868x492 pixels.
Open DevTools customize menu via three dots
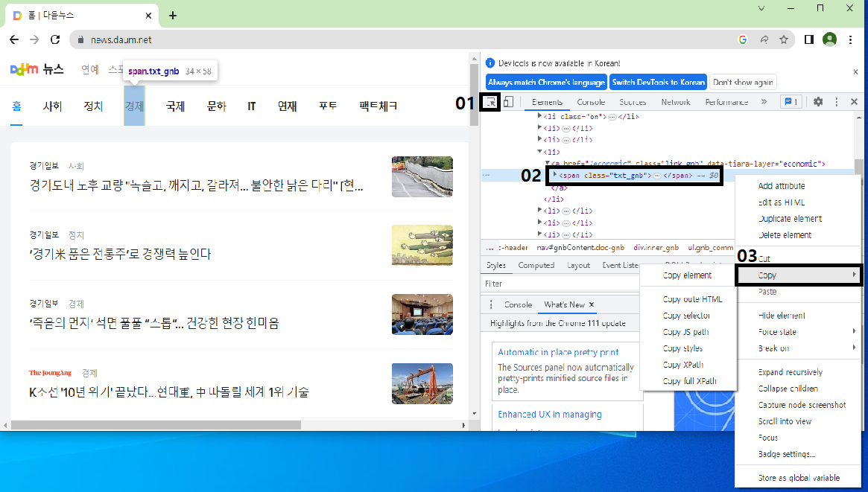pyautogui.click(x=836, y=102)
